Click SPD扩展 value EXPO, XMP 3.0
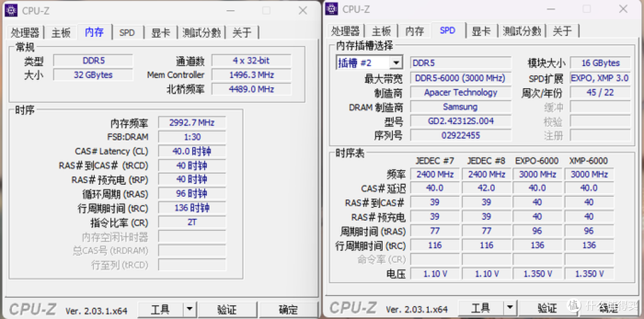Image resolution: width=644 pixels, height=319 pixels. [600, 78]
